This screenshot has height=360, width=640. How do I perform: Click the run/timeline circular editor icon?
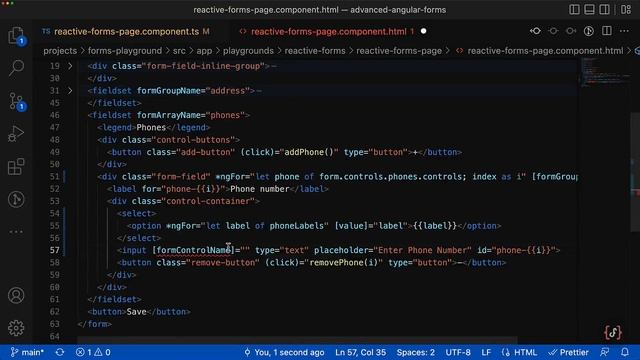pyautogui.click(x=589, y=31)
